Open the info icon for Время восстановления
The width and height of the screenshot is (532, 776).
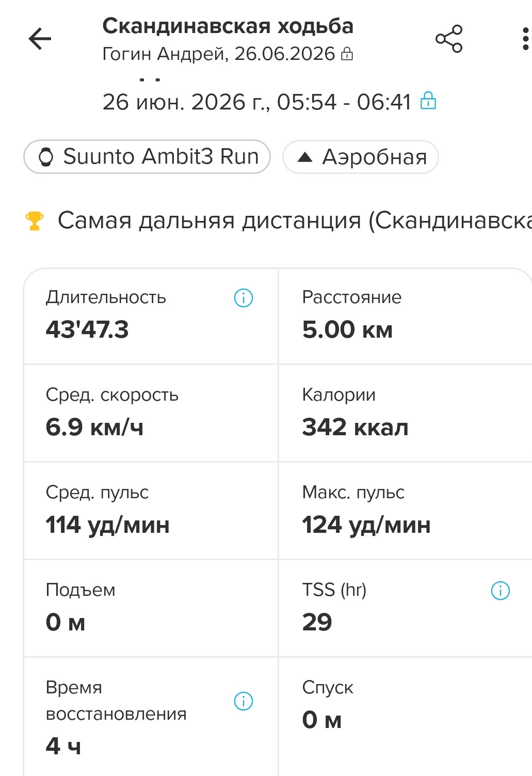click(244, 701)
